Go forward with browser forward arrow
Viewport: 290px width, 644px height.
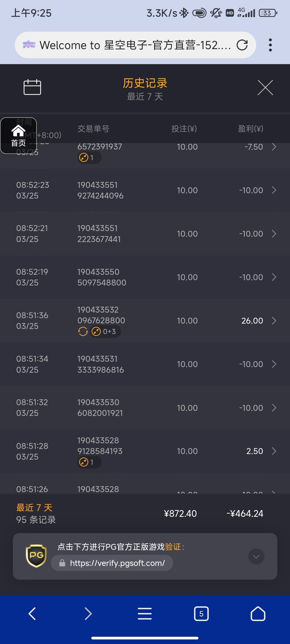pyautogui.click(x=88, y=614)
